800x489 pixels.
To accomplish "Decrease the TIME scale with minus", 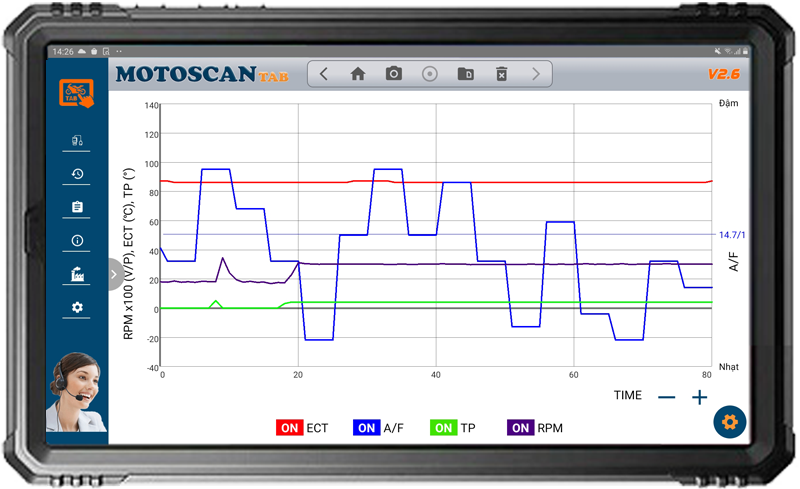I will pyautogui.click(x=666, y=397).
